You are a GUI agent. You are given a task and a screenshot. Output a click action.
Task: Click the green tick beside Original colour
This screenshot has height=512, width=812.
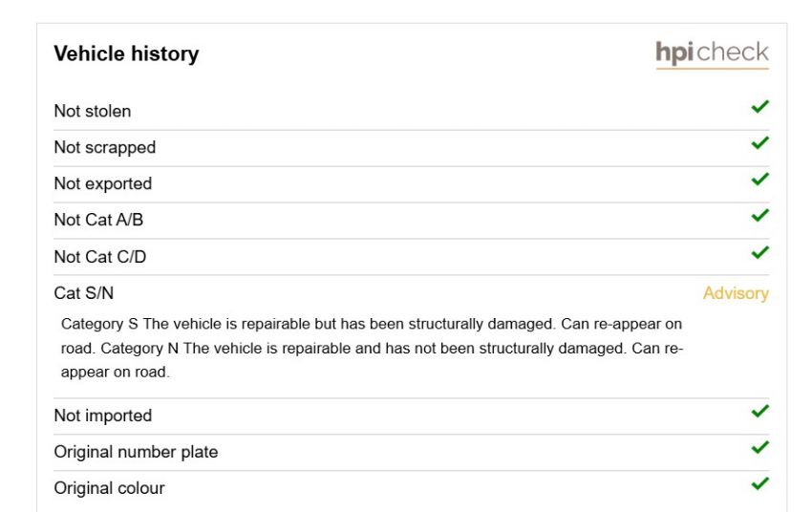(x=760, y=483)
